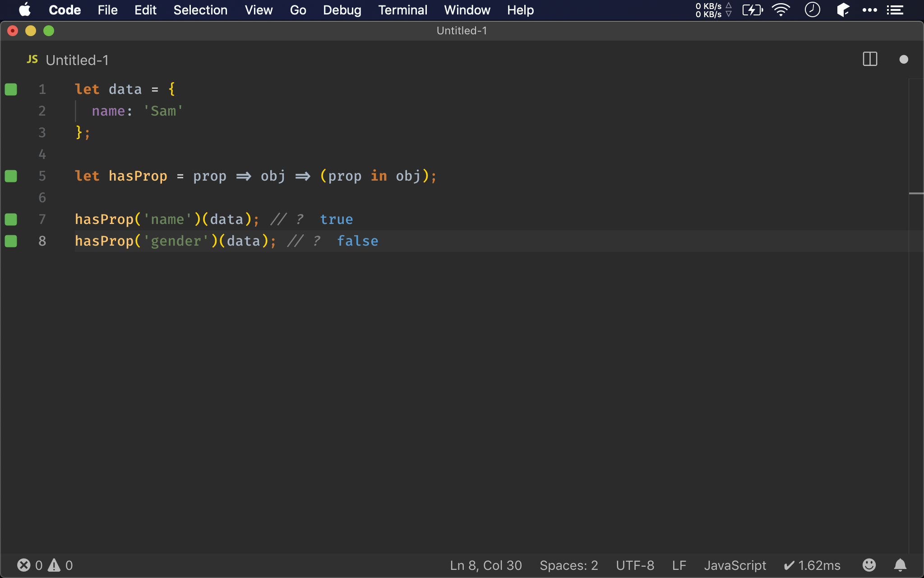Click the network speed KB/s indicator
924x578 pixels.
click(x=714, y=10)
